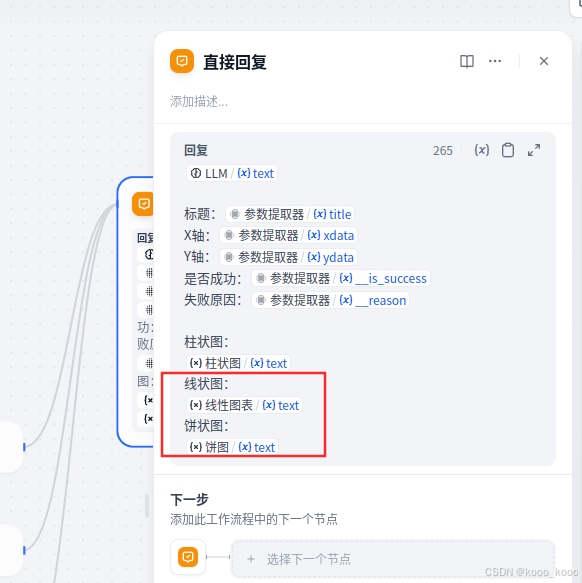Click the Y轴: label text
This screenshot has height=583, width=582.
coord(197,257)
